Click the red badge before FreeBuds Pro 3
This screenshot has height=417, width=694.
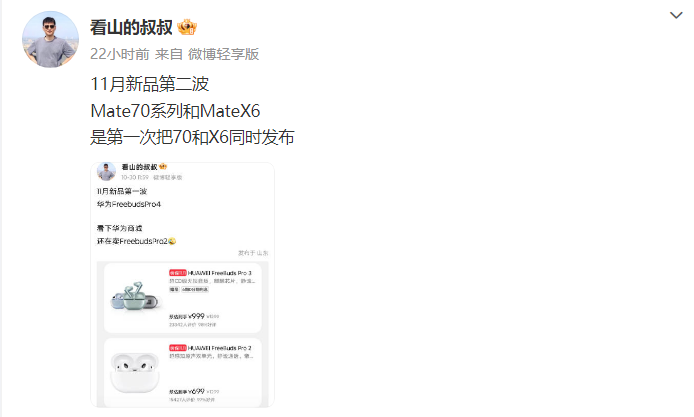click(177, 273)
